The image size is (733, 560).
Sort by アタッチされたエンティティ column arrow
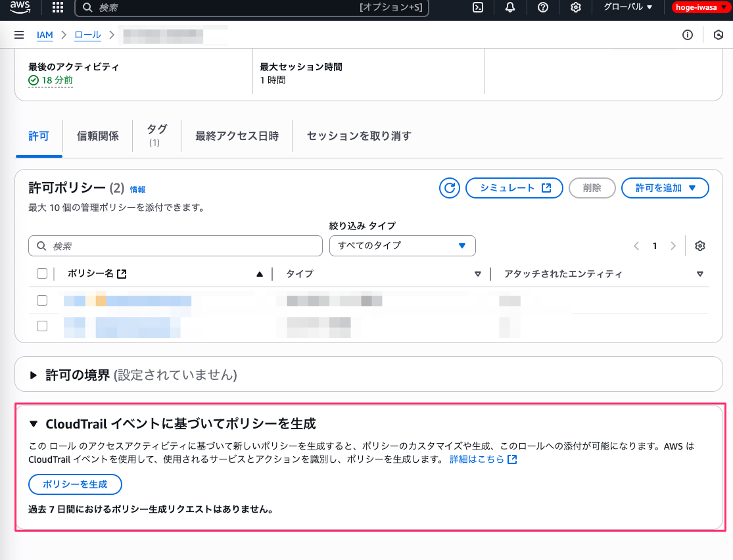pyautogui.click(x=700, y=274)
